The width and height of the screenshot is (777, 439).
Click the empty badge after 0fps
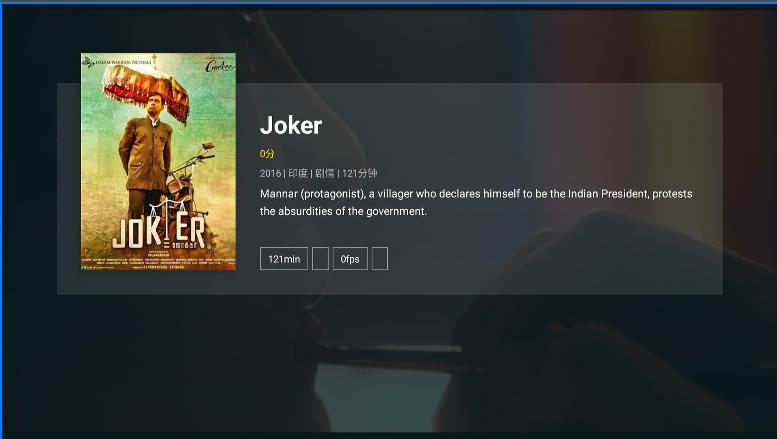[380, 259]
